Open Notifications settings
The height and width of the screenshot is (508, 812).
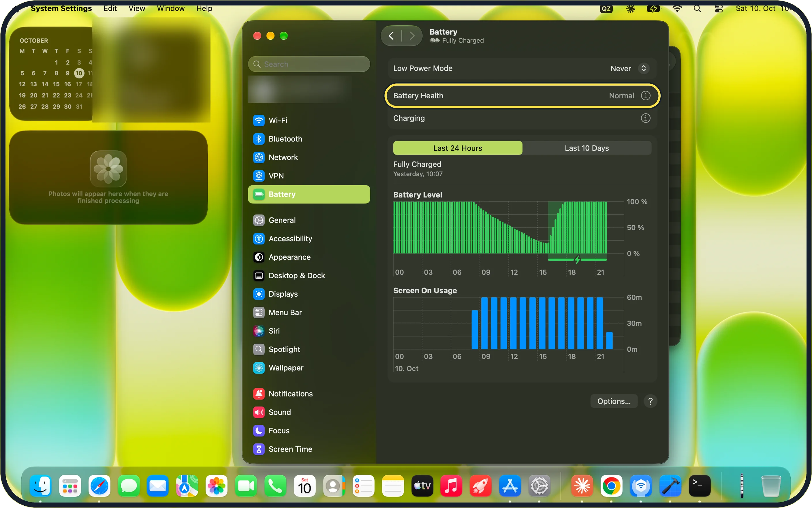(309, 394)
